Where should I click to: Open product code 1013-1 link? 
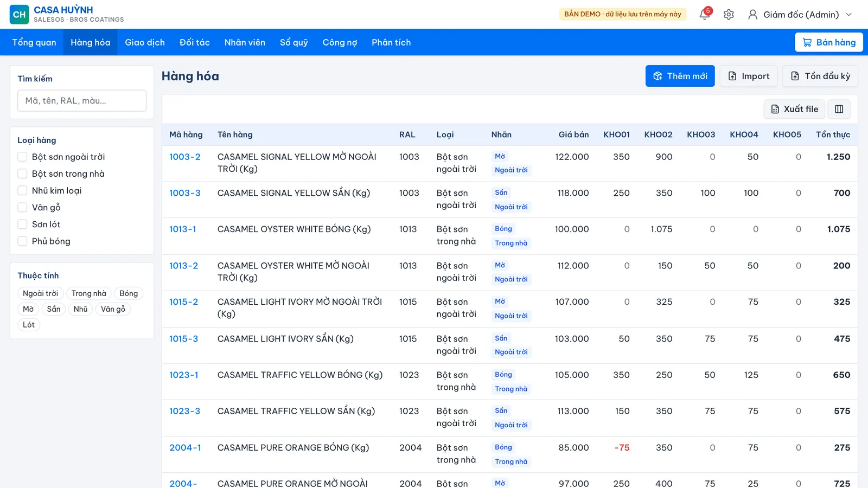tap(183, 229)
